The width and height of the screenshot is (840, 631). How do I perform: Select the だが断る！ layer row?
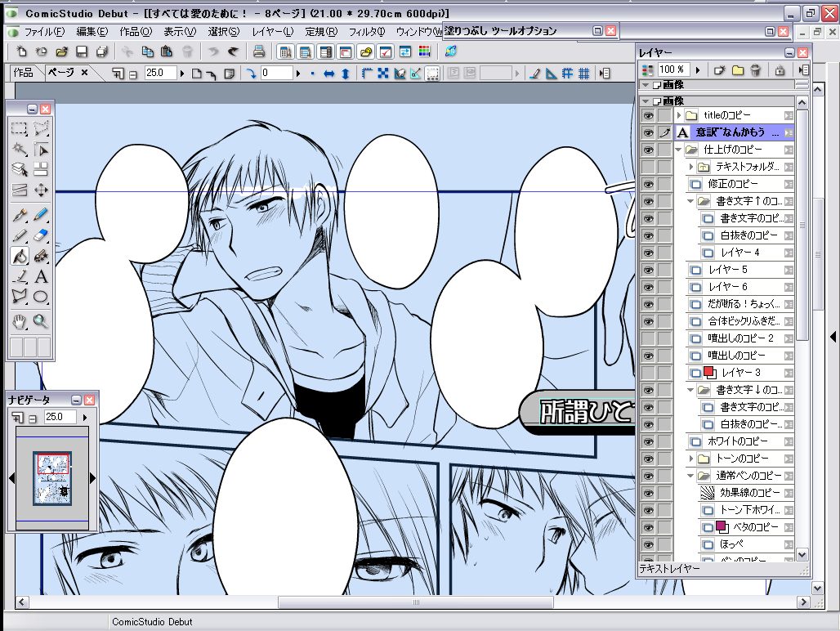[x=740, y=304]
